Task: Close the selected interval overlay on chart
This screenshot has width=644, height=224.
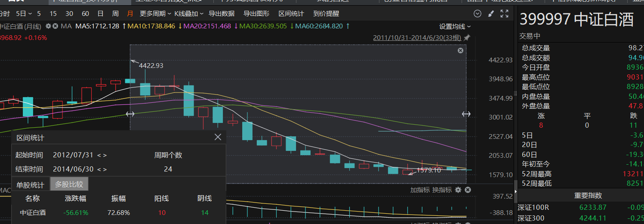Action: 460,51
